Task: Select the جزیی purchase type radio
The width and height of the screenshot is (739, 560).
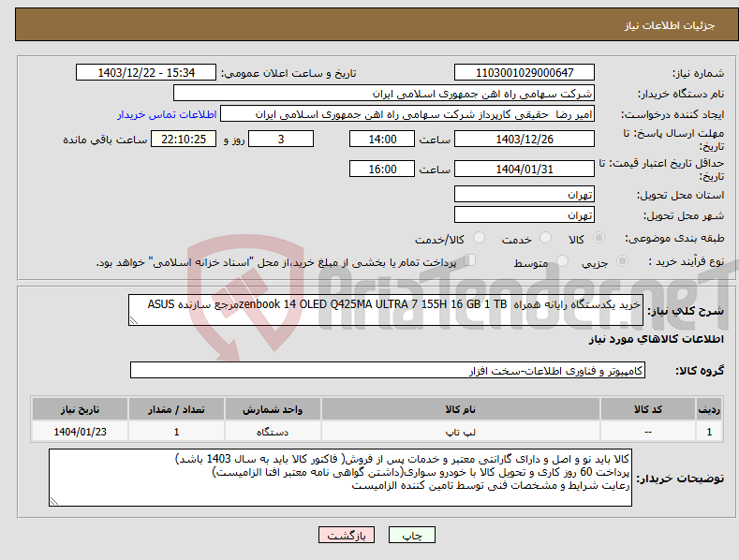Action: click(x=622, y=260)
